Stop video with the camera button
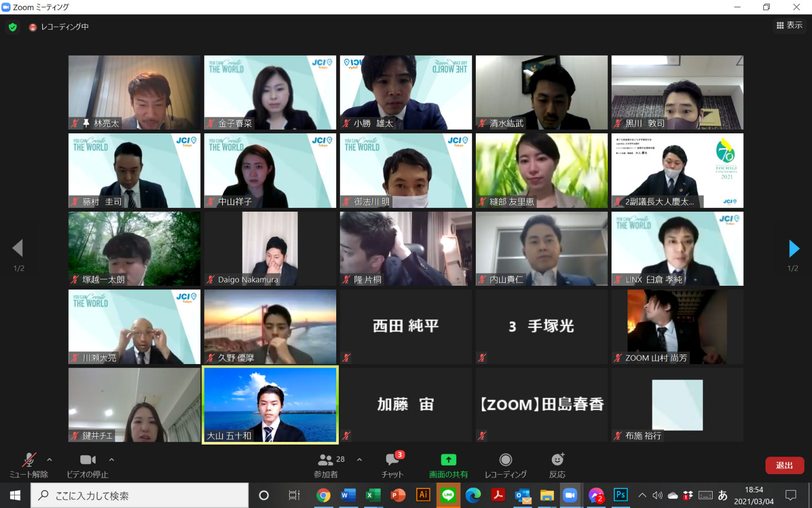 pos(88,460)
